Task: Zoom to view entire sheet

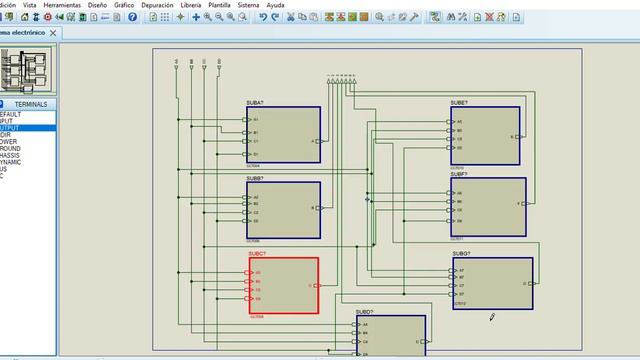Action: [231, 17]
